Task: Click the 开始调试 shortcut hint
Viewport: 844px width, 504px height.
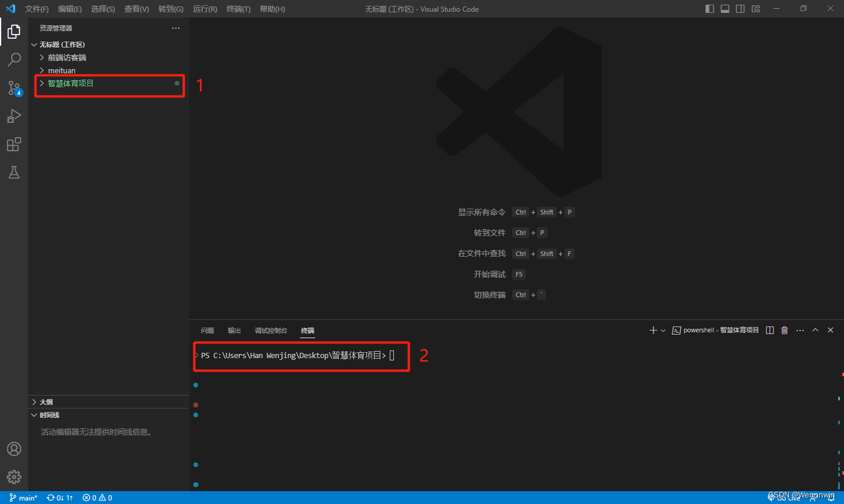Action: [x=490, y=274]
